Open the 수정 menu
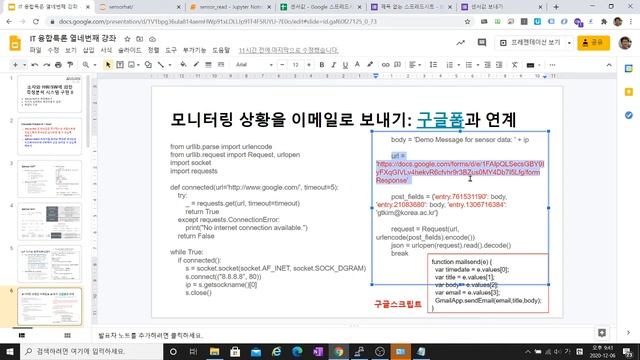This screenshot has height=360, width=640. [53, 50]
